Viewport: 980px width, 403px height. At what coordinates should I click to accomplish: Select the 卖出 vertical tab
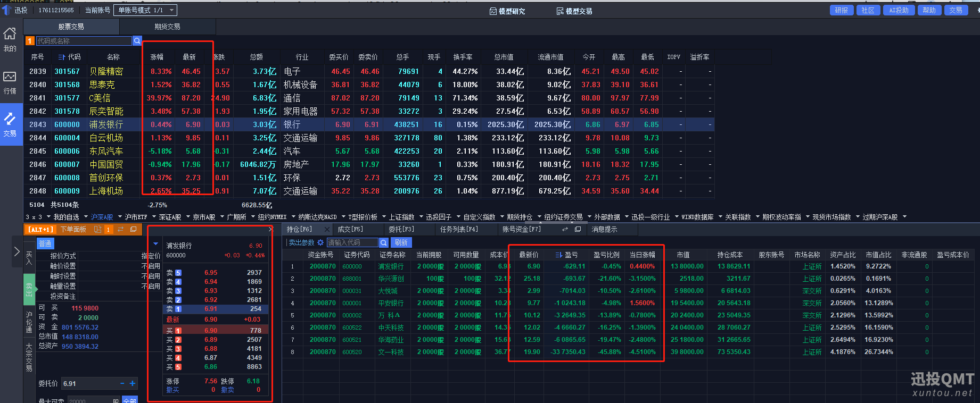29,290
